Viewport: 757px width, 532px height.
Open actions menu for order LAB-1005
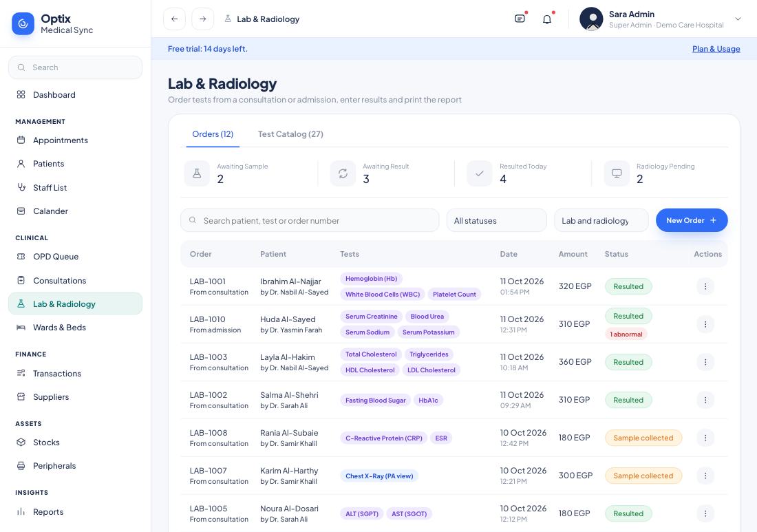(705, 513)
